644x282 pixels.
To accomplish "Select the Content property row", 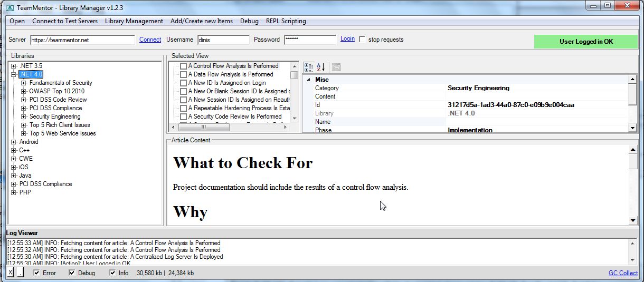I will [x=466, y=96].
